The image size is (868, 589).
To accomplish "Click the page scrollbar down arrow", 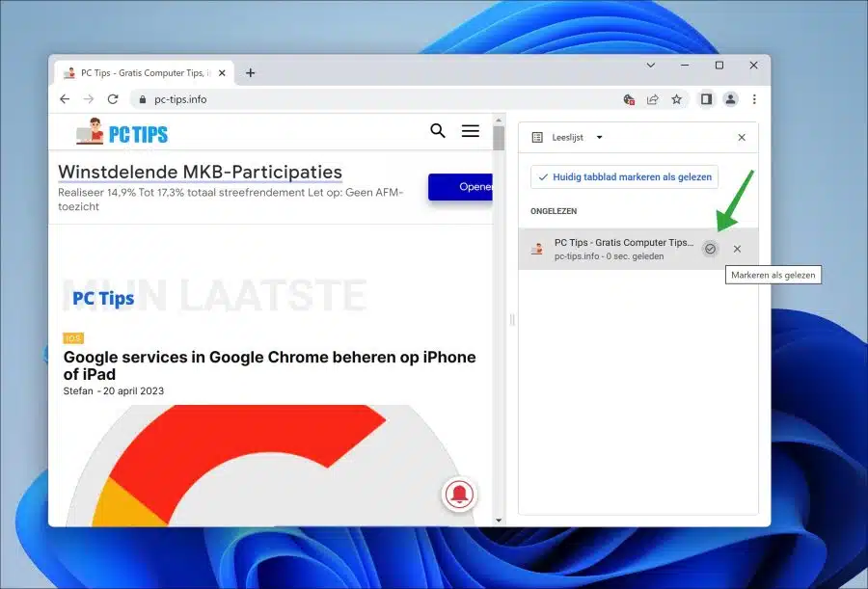I will (x=499, y=520).
